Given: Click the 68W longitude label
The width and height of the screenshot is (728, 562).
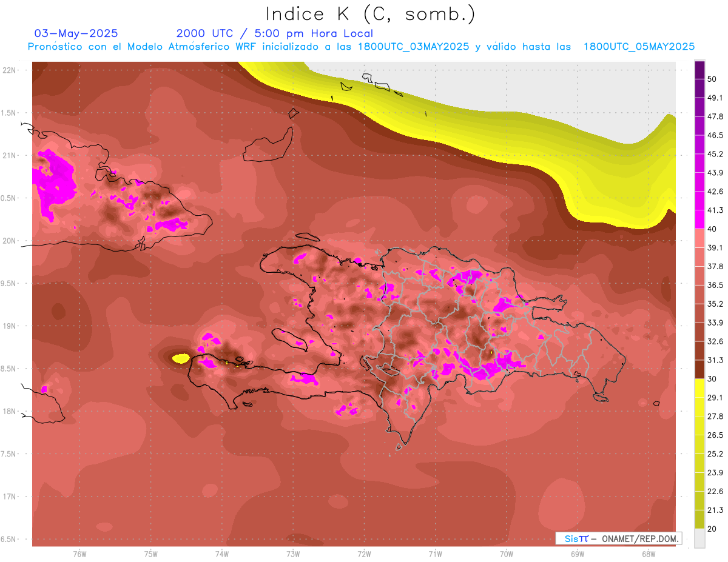Looking at the screenshot, I should pos(649,554).
